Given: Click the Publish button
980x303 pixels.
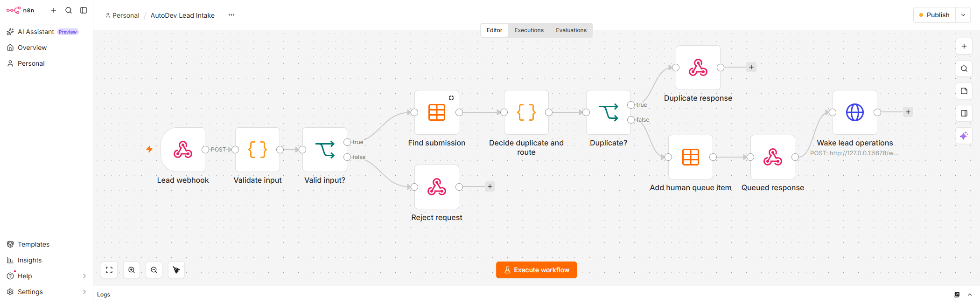Looking at the screenshot, I should point(934,15).
